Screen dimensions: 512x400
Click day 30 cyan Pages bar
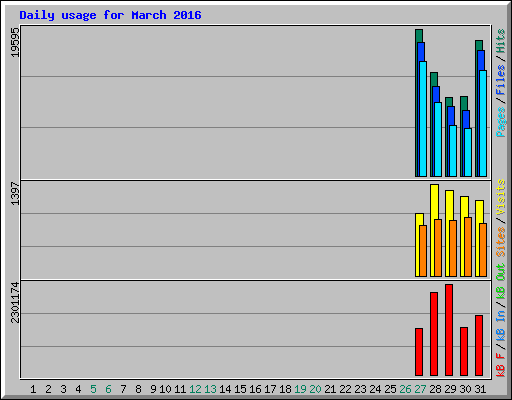coord(468,152)
